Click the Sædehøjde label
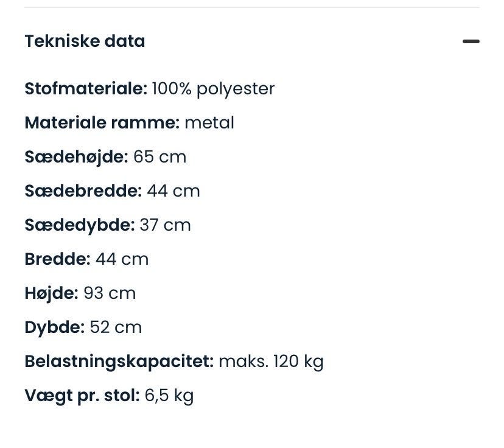This screenshot has height=448, width=504. pyautogui.click(x=76, y=157)
